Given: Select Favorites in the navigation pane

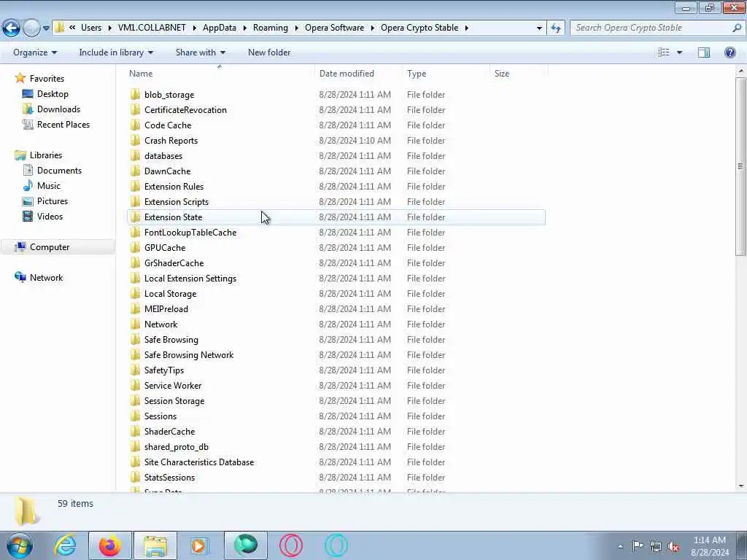Looking at the screenshot, I should click(47, 79).
